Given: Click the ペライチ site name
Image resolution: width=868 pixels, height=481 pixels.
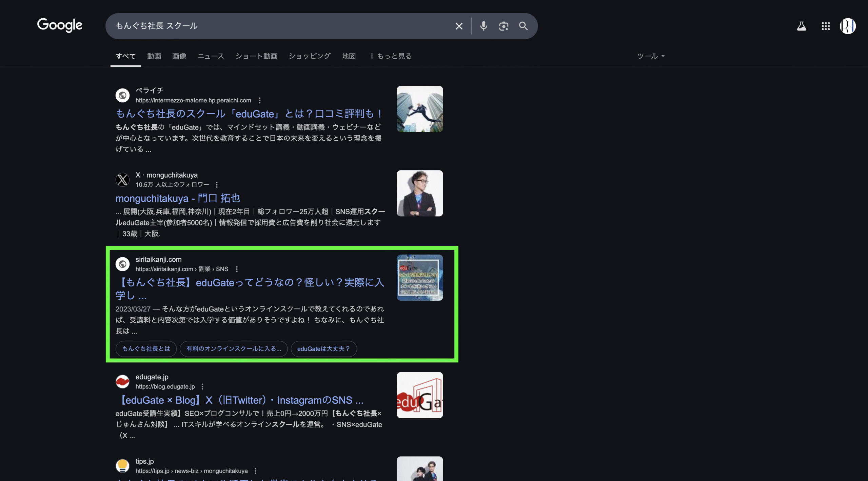Looking at the screenshot, I should tap(150, 91).
